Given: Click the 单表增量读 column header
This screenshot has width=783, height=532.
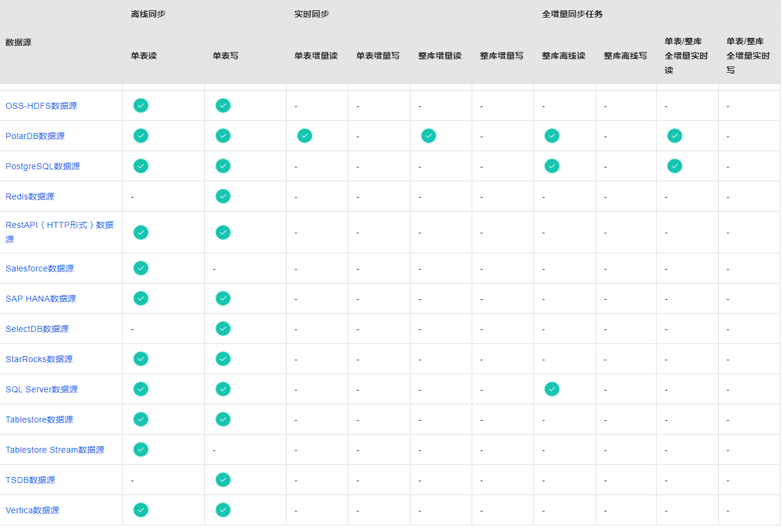Looking at the screenshot, I should pyautogui.click(x=316, y=56).
